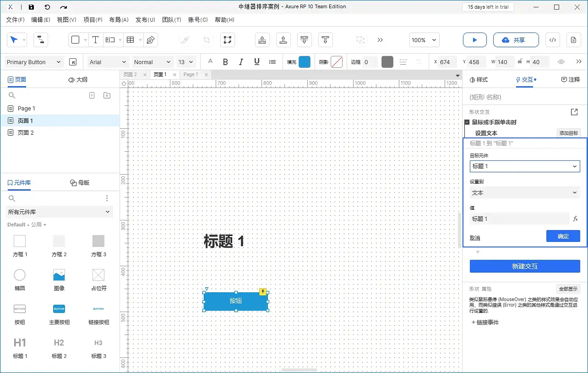
Task: Toggle the aspect ratio lock icon
Action: 519,62
